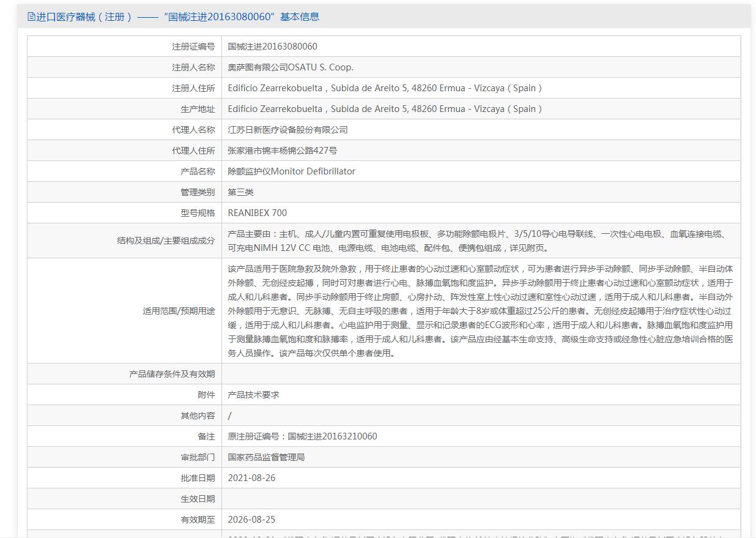The width and height of the screenshot is (756, 538).
Task: Click the 产品储存条件及有效期 row label
Action: tap(172, 374)
